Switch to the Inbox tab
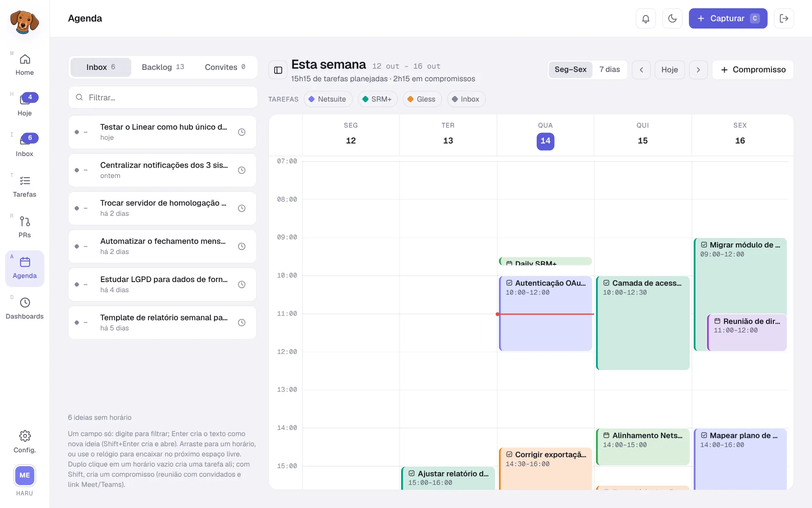The width and height of the screenshot is (812, 508). tap(101, 67)
